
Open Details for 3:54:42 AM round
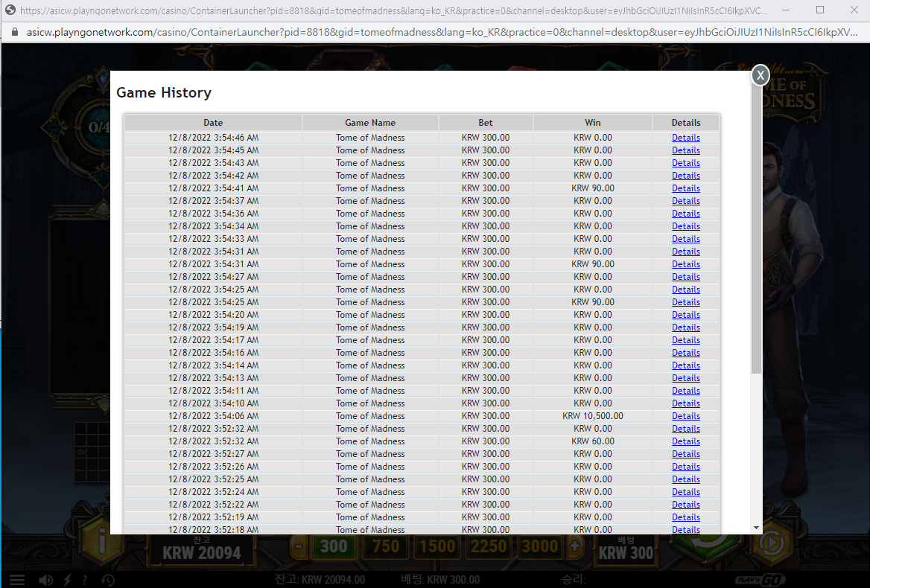686,176
